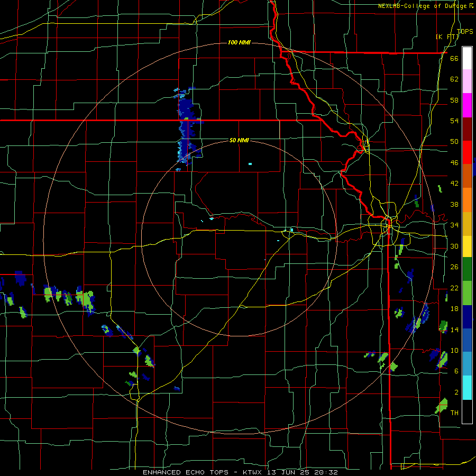
Task: Click the light pink legend swatch
Action: point(467,81)
